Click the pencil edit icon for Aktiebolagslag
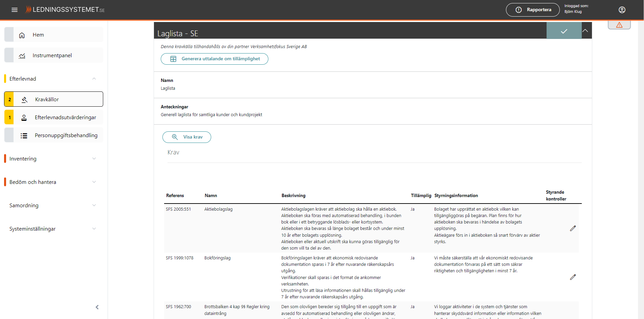The image size is (644, 319). click(x=573, y=229)
